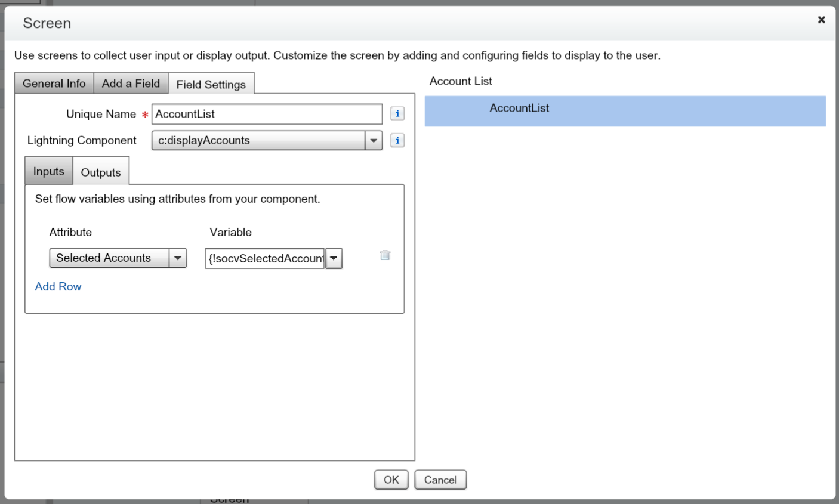Open the Lightning Component dropdown
This screenshot has width=839, height=504.
(x=374, y=140)
